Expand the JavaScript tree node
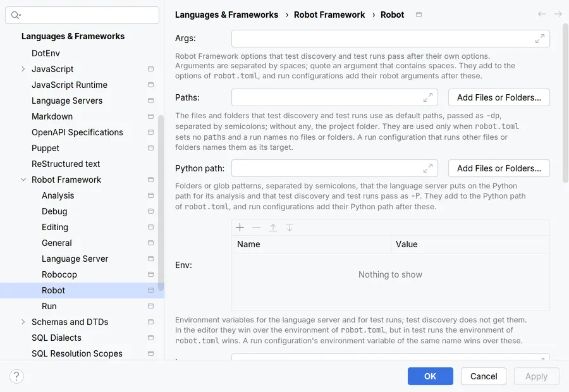569x392 pixels. 23,69
